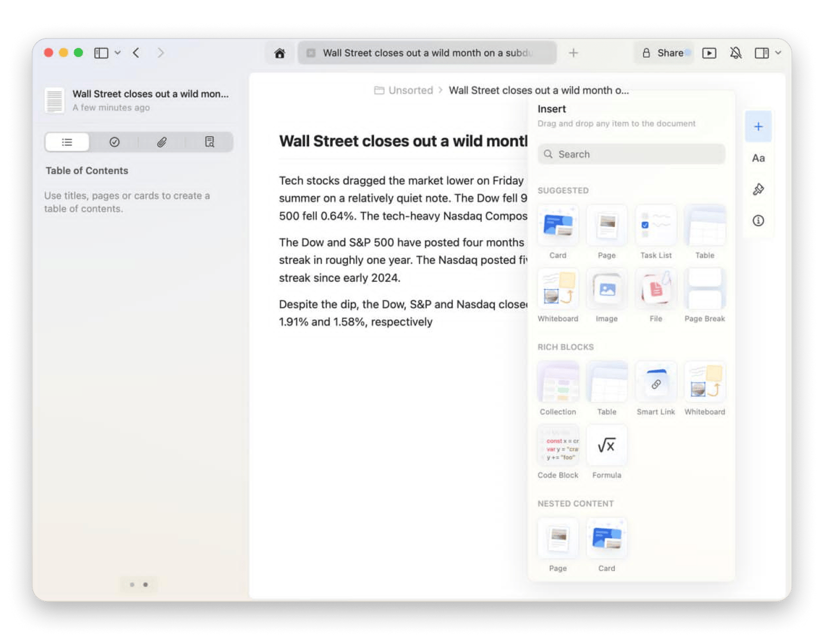
Task: Open the document info panel
Action: 758,221
